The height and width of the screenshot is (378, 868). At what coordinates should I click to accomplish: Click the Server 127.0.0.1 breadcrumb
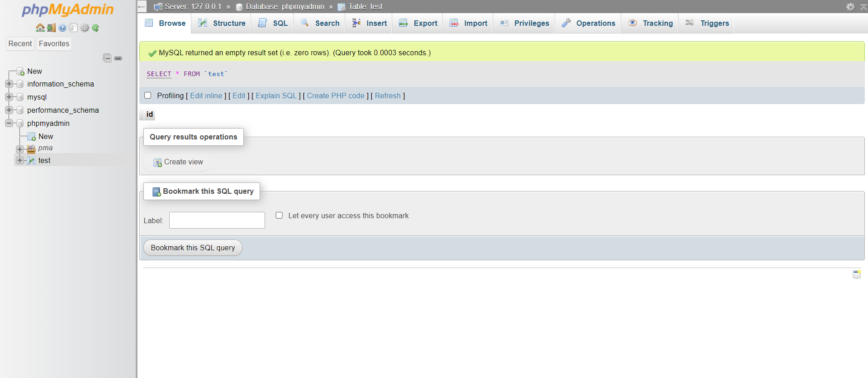click(x=193, y=7)
